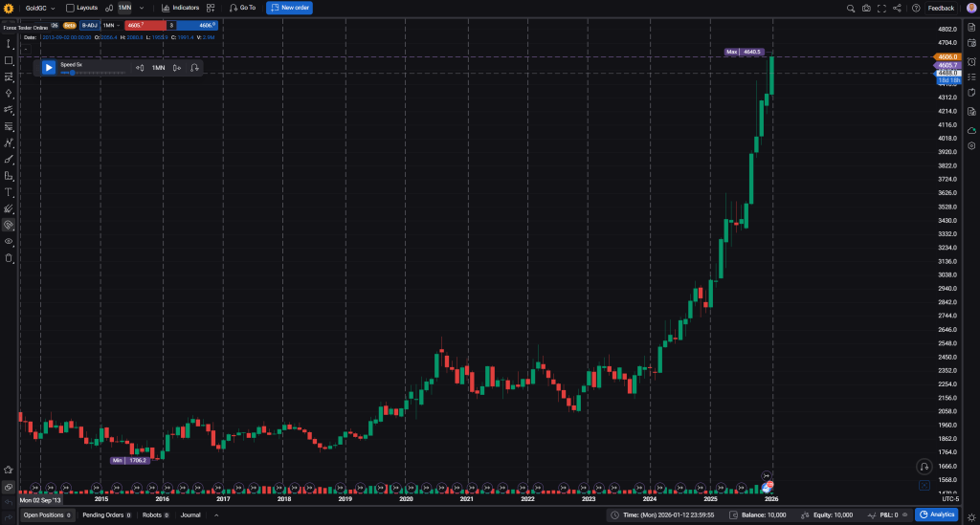This screenshot has width=980, height=525.
Task: Click the share icon
Action: tap(897, 8)
